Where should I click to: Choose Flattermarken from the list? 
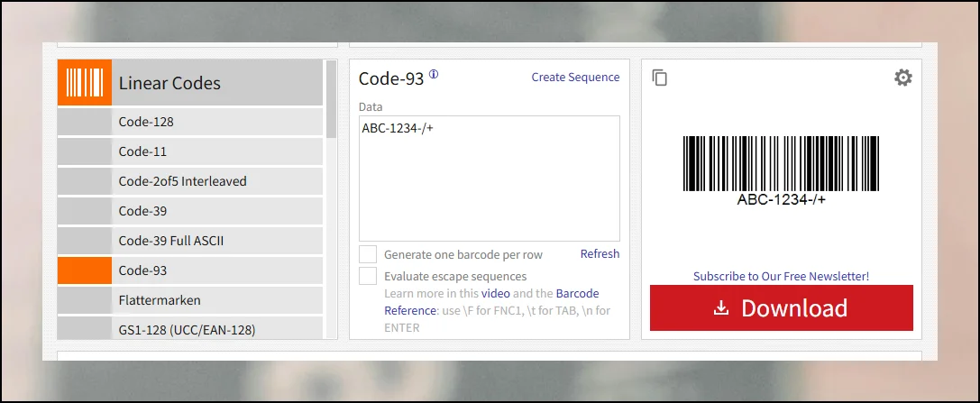click(x=216, y=300)
